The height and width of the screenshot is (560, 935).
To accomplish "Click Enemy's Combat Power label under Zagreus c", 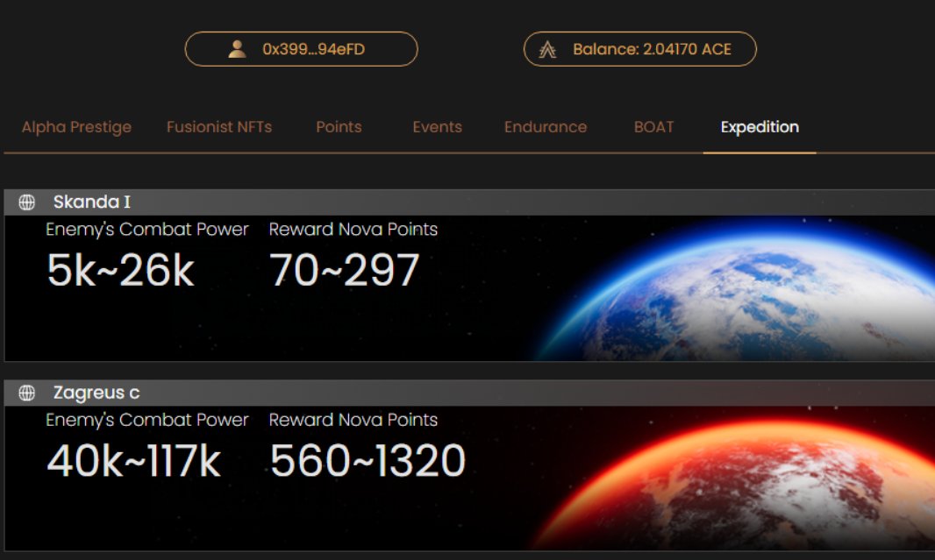I will click(147, 420).
